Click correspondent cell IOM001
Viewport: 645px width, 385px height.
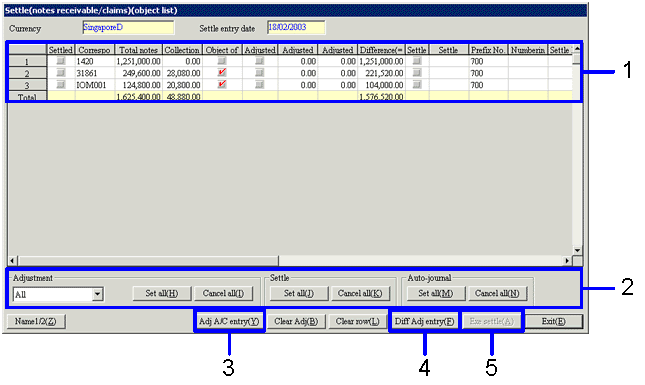(95, 85)
